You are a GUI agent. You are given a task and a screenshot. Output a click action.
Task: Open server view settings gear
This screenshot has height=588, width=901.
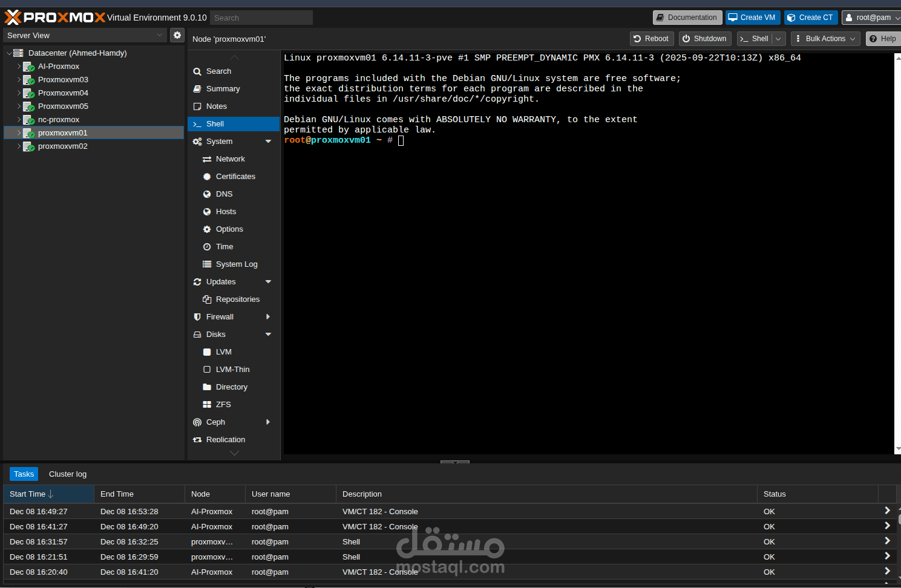coord(177,35)
